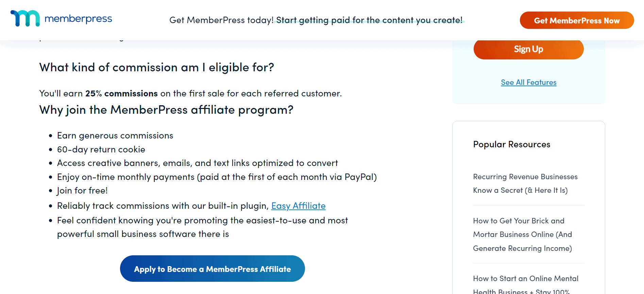Click the PayPal monthly payments bullet
The height and width of the screenshot is (294, 644).
click(x=217, y=177)
